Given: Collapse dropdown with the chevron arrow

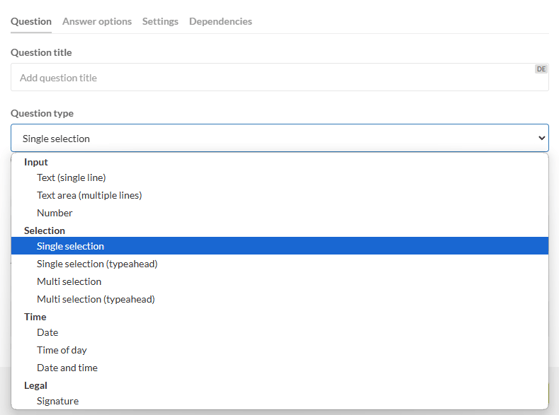Looking at the screenshot, I should tap(542, 138).
